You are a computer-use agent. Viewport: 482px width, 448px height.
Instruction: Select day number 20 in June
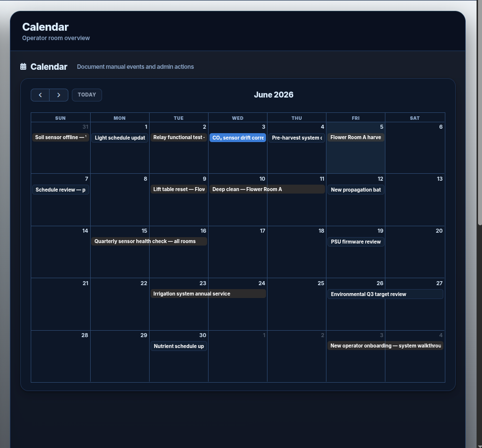[439, 231]
